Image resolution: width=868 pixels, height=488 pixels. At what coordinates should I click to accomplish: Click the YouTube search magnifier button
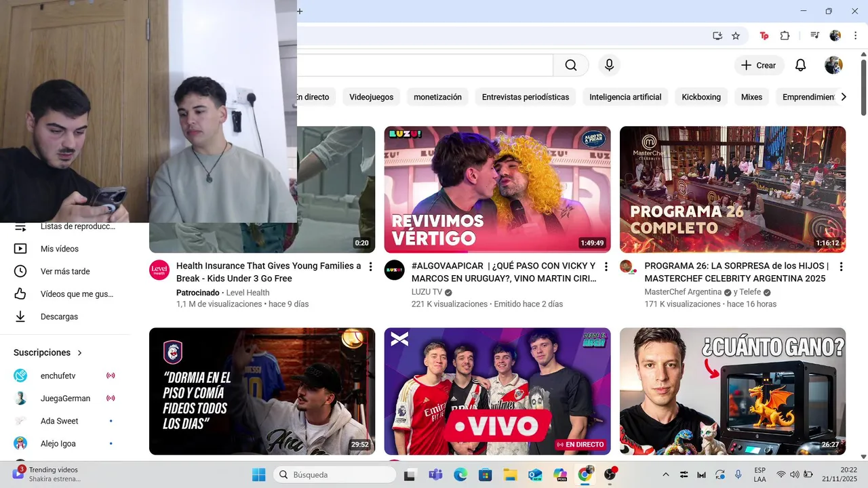tap(571, 65)
